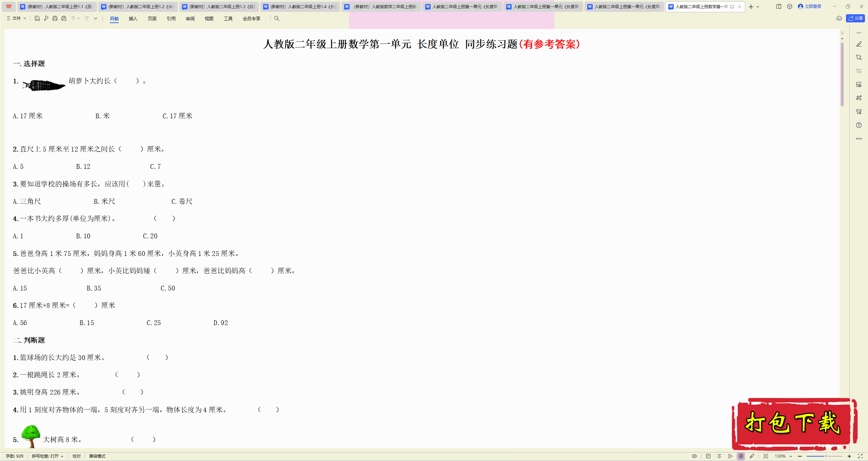Toggle web layout globe view

pyautogui.click(x=741, y=456)
